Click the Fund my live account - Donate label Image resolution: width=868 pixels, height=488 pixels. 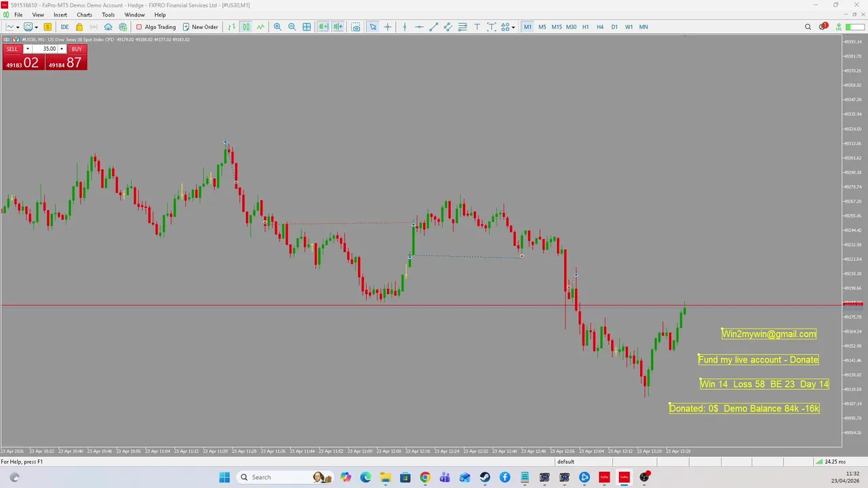click(x=758, y=359)
